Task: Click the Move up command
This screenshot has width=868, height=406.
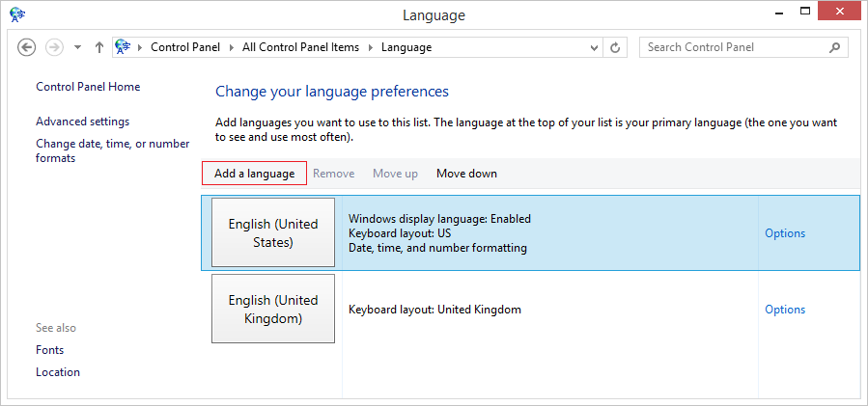Action: [395, 174]
